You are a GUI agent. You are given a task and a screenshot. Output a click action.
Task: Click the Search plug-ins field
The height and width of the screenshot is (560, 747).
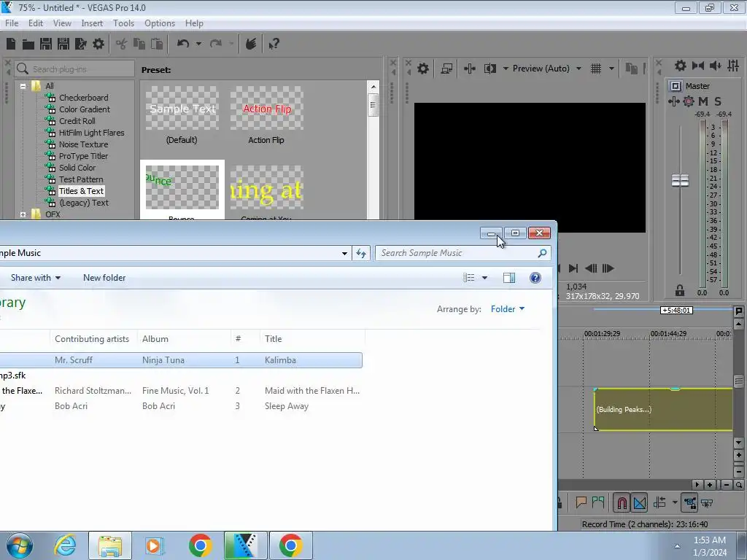(x=74, y=69)
